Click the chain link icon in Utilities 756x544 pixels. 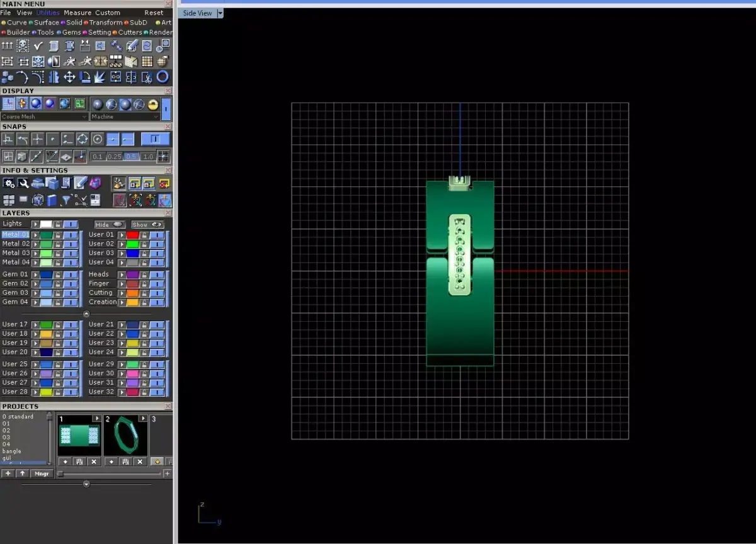(x=116, y=77)
